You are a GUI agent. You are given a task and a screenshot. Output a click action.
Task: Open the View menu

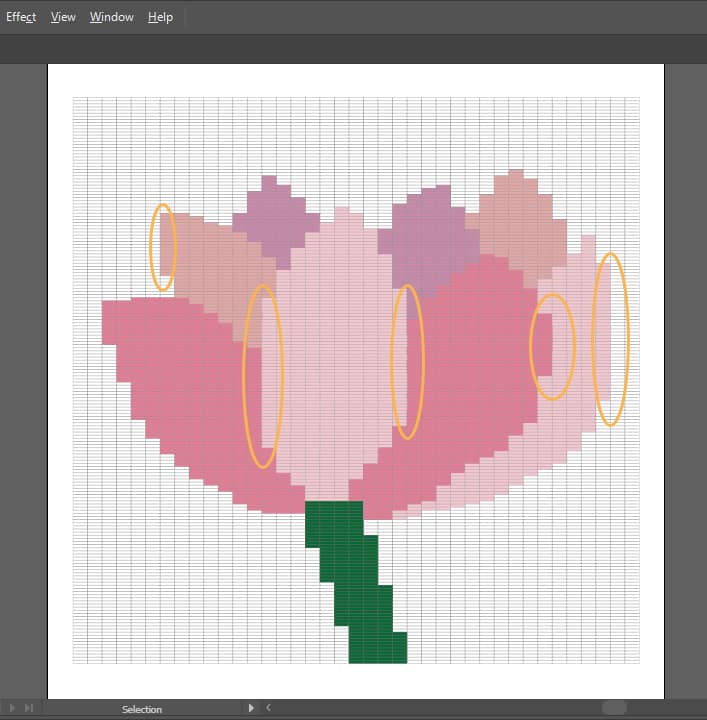(63, 17)
